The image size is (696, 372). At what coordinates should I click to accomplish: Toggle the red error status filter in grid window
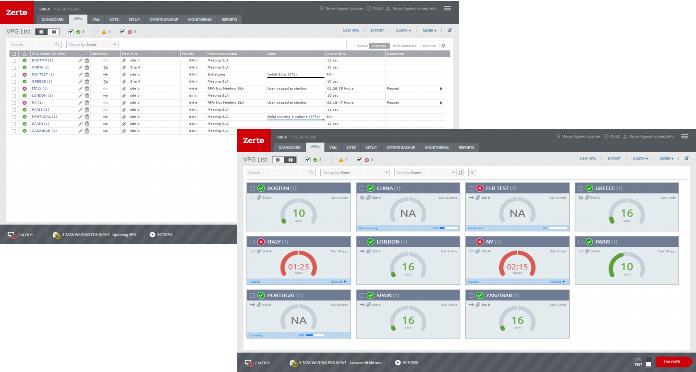pyautogui.click(x=359, y=159)
